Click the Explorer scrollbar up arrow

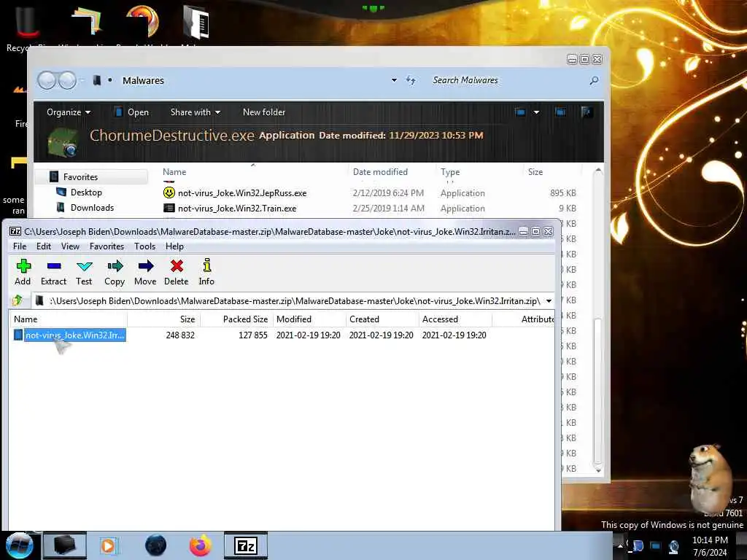[598, 170]
